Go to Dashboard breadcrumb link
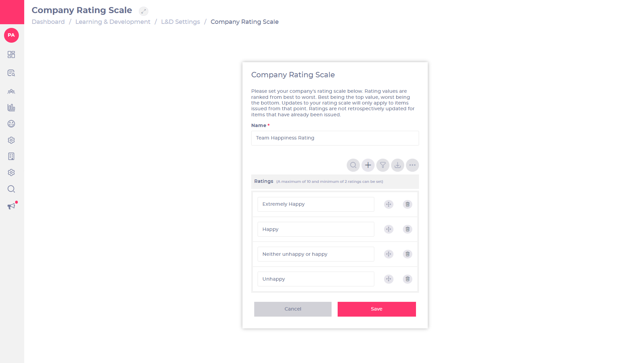 [48, 22]
